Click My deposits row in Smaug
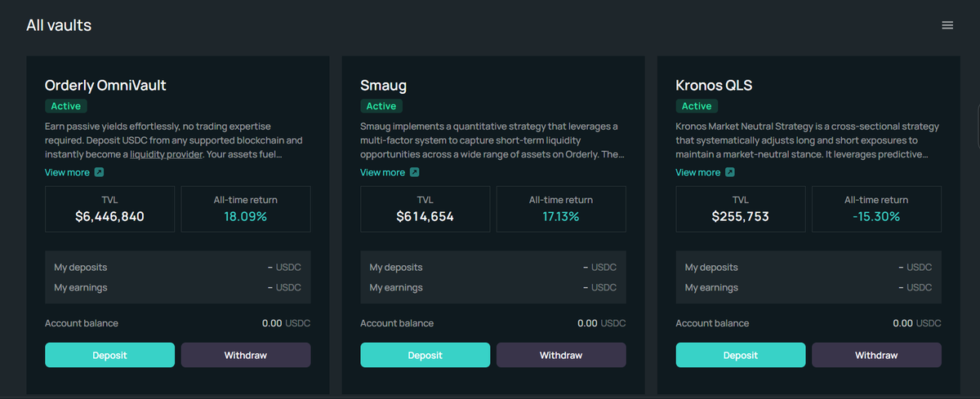Screen dimensions: 980x399 click(492, 267)
